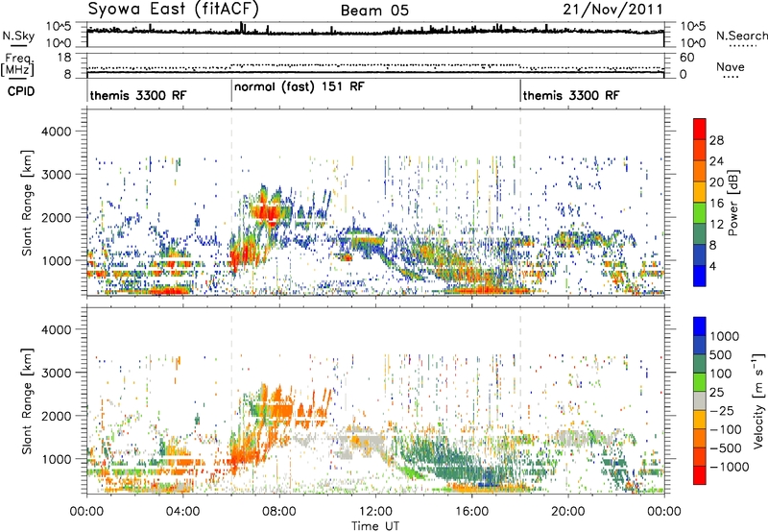Viewport: 768px width, 532px height.
Task: Click the power panel 'Slant Range [km]' label
Action: [x=27, y=203]
